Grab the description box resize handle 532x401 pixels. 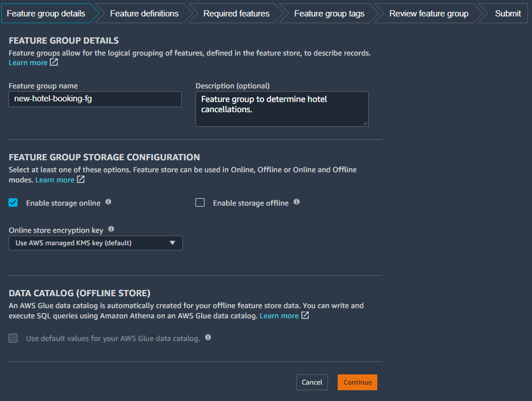[x=365, y=123]
